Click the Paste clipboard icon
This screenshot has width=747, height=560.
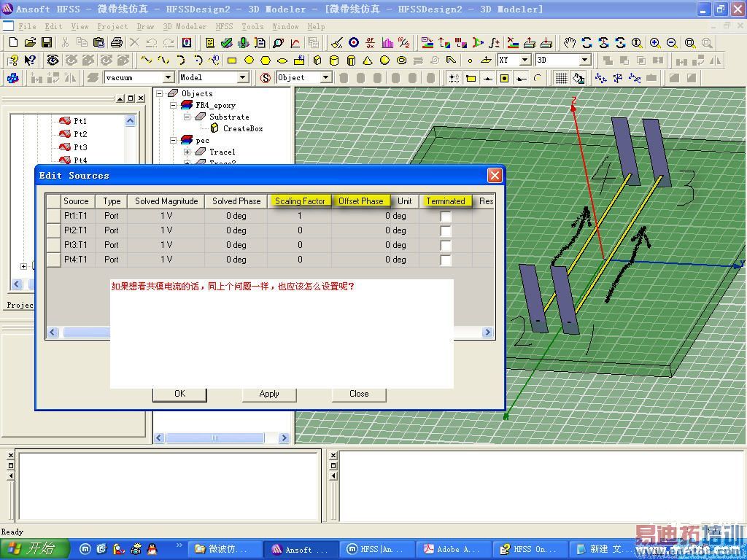click(x=100, y=43)
